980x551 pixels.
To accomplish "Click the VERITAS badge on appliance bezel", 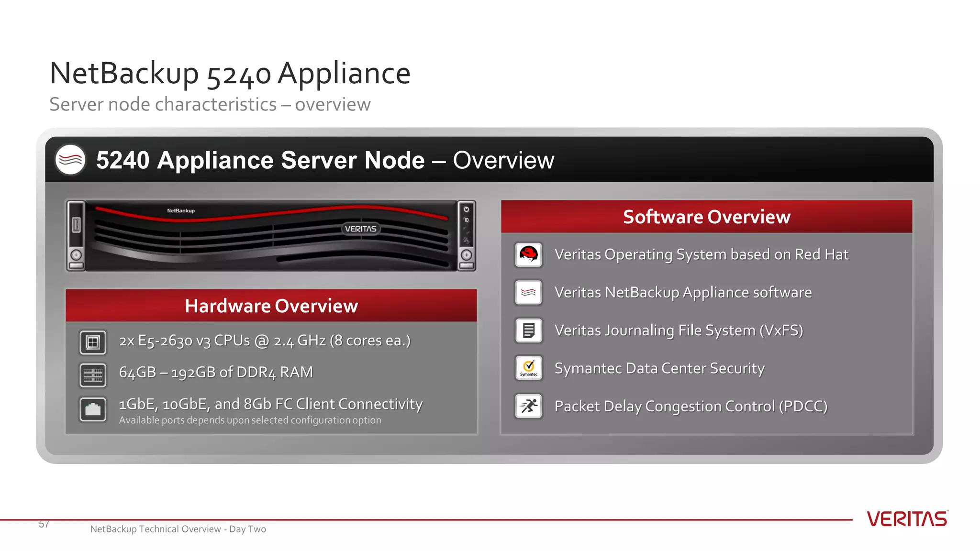I will click(x=361, y=229).
